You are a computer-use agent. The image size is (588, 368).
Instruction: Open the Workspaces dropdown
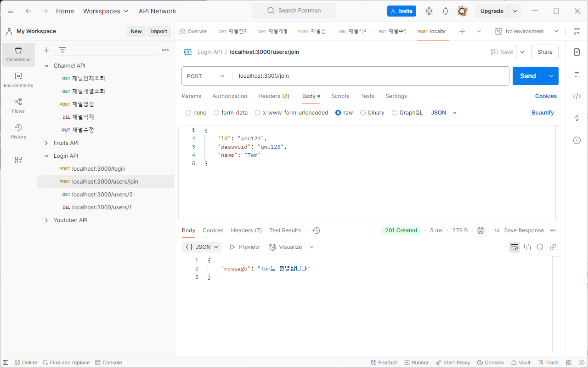[x=106, y=11]
